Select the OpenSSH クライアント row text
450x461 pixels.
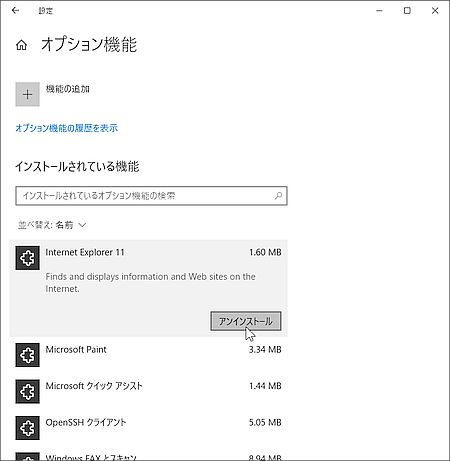coord(86,422)
